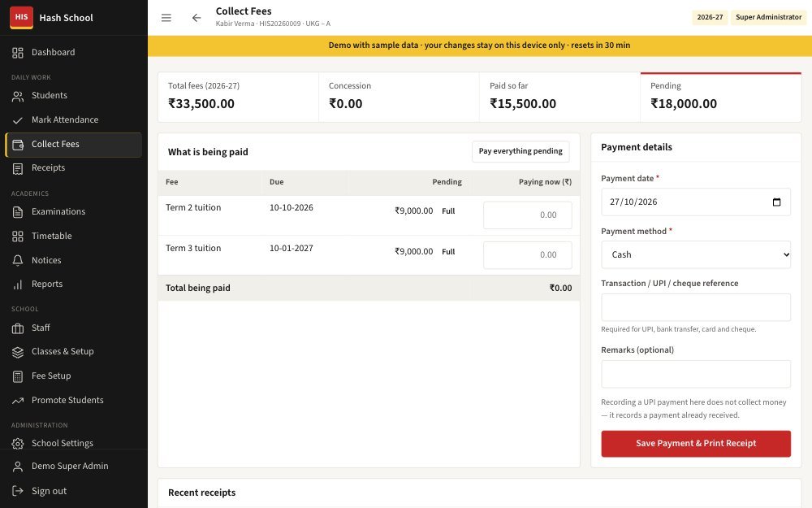Image resolution: width=812 pixels, height=508 pixels.
Task: Open the Examinations section
Action: tap(74, 211)
